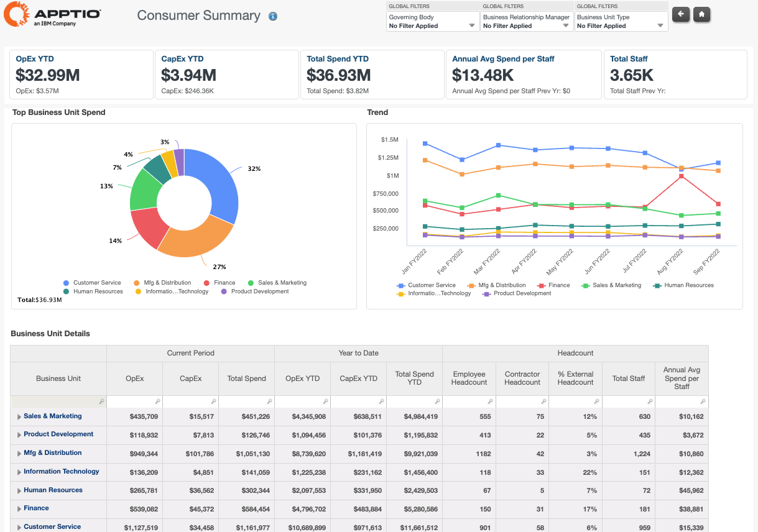
Task: Open the Mfg & Distribution link
Action: point(53,453)
